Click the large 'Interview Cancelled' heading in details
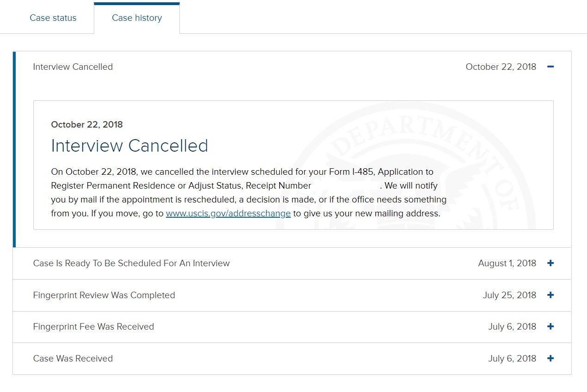This screenshot has height=392, width=587. 129,146
